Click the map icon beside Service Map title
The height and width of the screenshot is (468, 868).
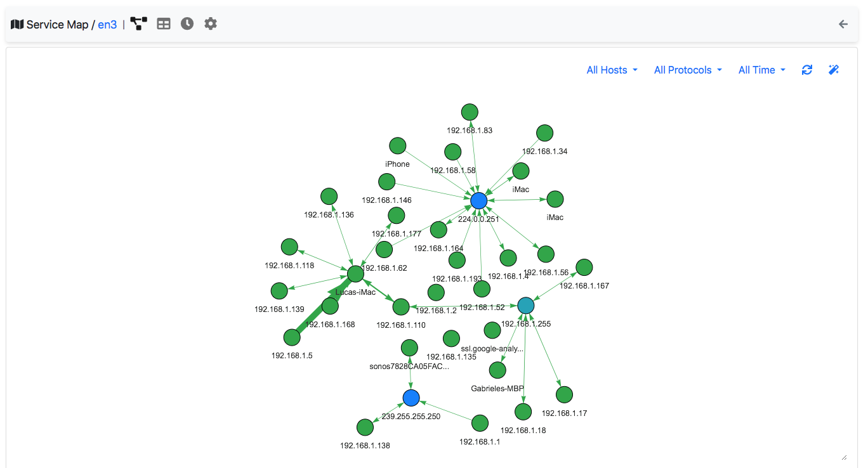coord(17,23)
